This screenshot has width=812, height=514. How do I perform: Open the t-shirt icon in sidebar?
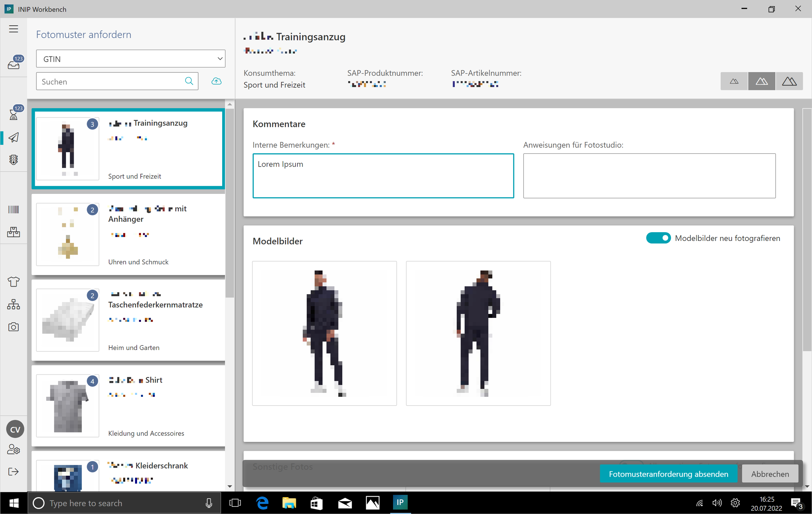pyautogui.click(x=14, y=282)
